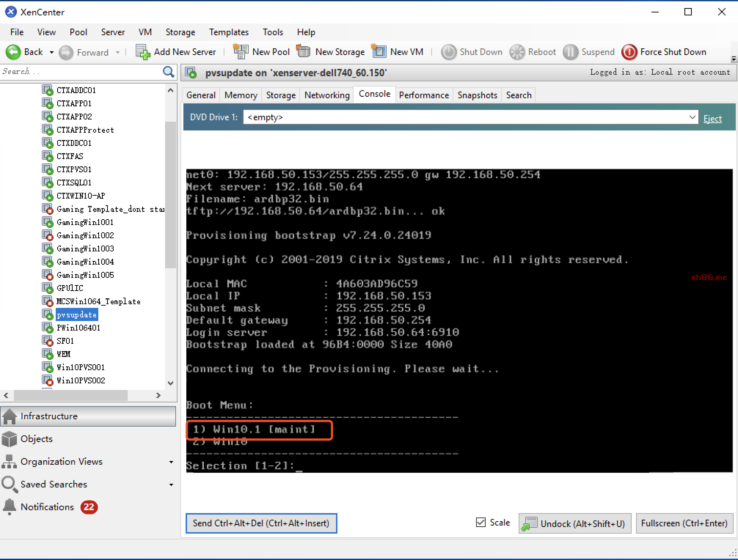Click Send Ctrl+Alt+Del button

261,523
